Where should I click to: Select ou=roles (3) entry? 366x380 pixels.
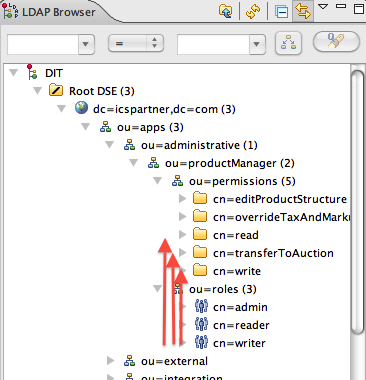pyautogui.click(x=223, y=289)
